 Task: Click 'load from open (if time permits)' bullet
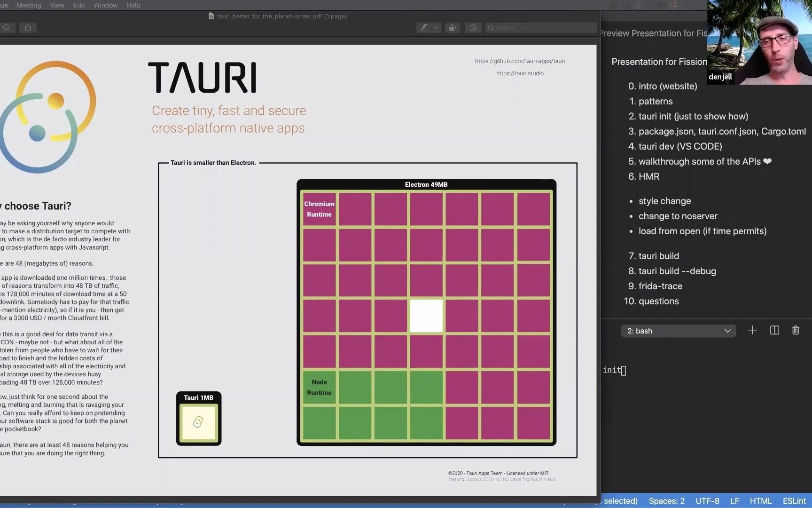click(x=703, y=231)
